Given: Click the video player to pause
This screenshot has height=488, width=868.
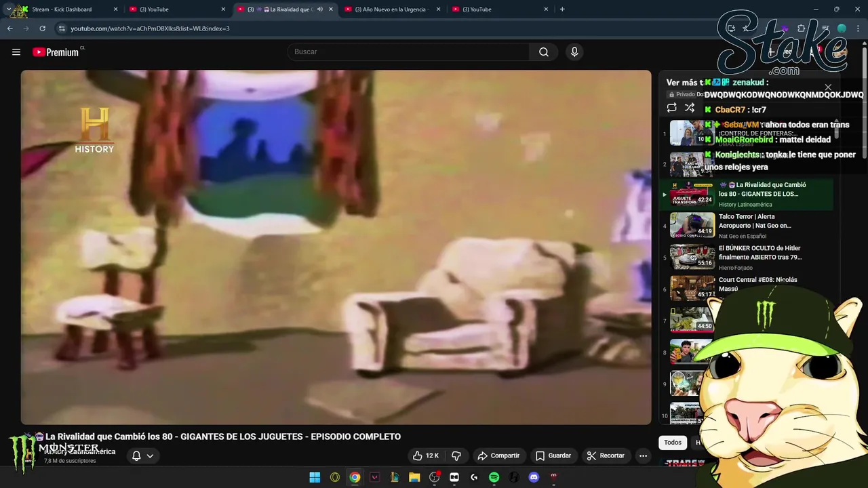Looking at the screenshot, I should tap(336, 247).
